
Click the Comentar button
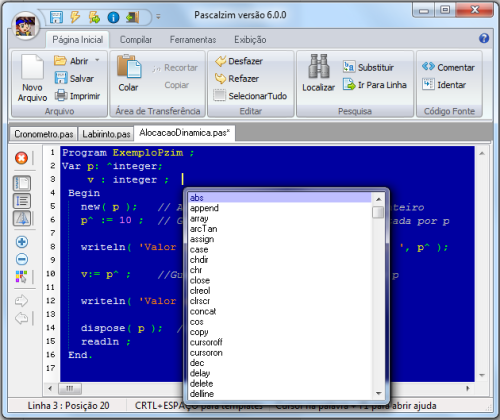(448, 67)
